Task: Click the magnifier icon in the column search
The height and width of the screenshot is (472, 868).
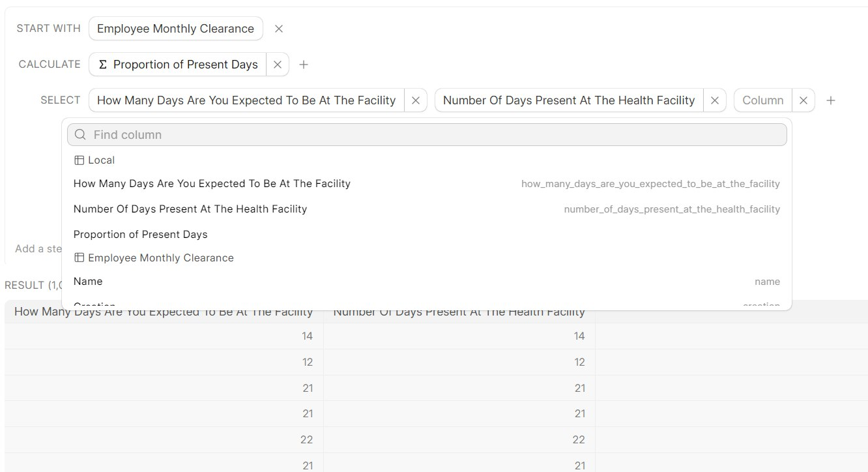Action: pos(80,134)
